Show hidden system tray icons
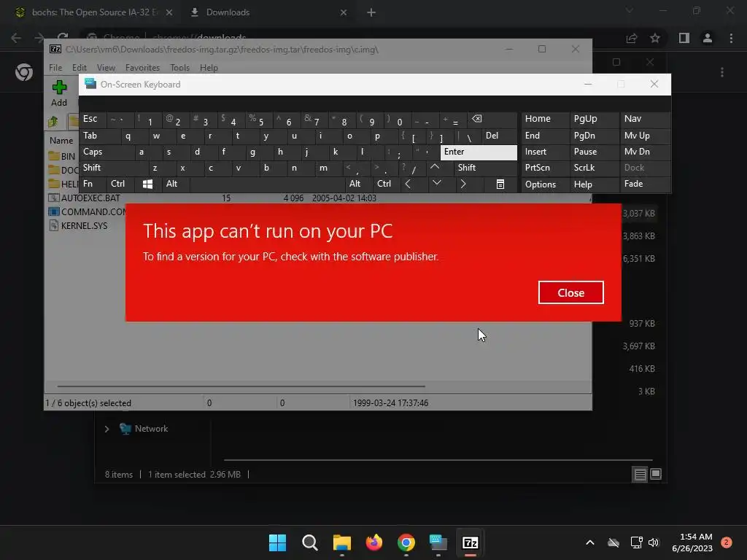The height and width of the screenshot is (560, 747). 589,542
